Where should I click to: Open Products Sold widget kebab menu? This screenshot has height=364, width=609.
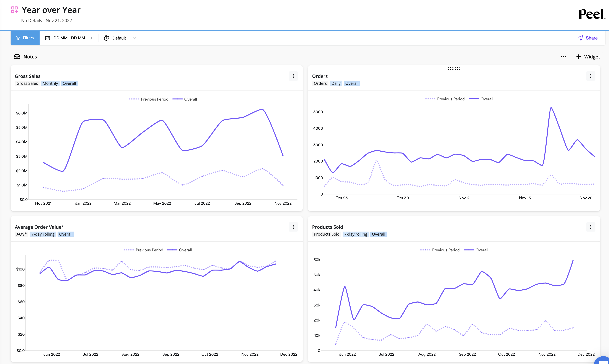click(591, 227)
